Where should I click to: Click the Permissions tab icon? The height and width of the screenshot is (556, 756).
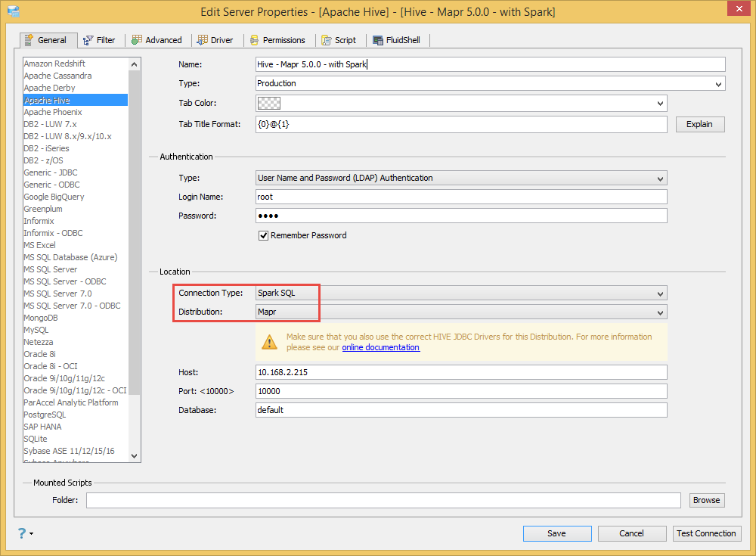tap(254, 41)
